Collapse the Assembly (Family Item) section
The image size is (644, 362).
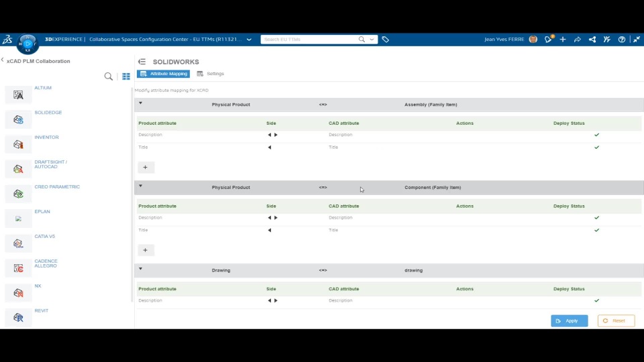coord(140,103)
